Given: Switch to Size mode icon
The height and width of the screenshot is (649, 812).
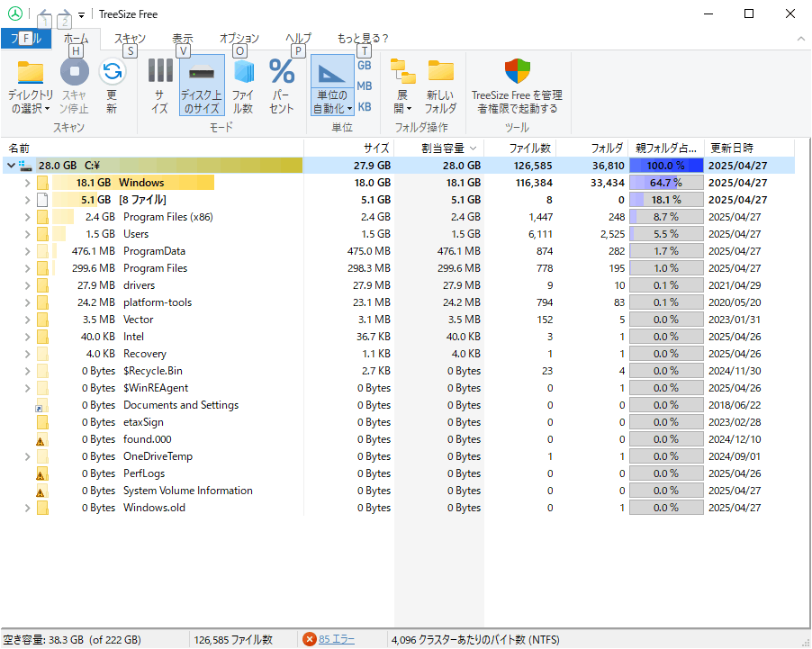Looking at the screenshot, I should 160,70.
